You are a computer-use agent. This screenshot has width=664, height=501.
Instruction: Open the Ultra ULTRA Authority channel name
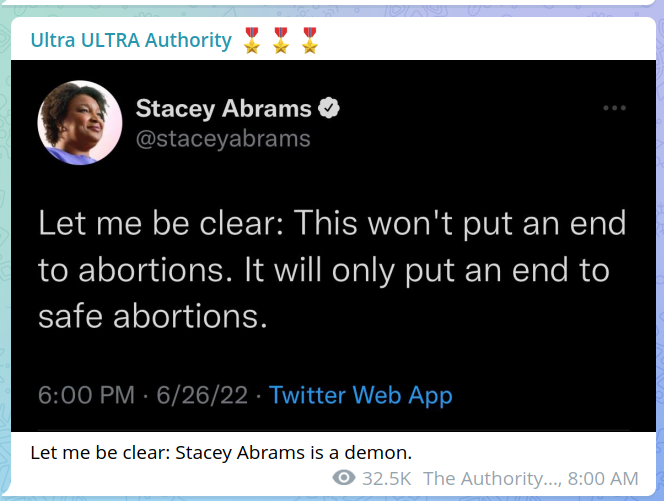point(131,41)
